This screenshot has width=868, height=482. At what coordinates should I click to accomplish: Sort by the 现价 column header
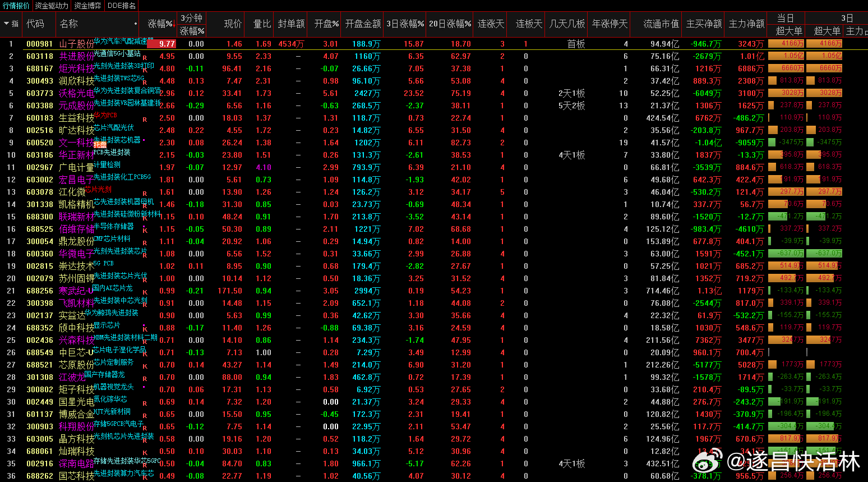point(233,24)
